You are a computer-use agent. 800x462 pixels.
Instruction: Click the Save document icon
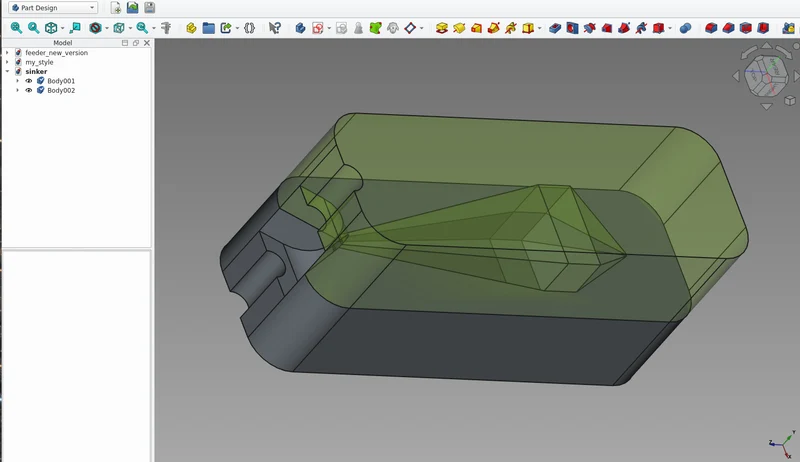[149, 8]
